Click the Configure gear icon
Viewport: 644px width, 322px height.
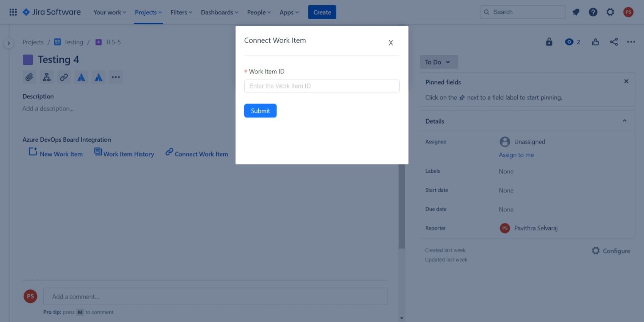596,251
